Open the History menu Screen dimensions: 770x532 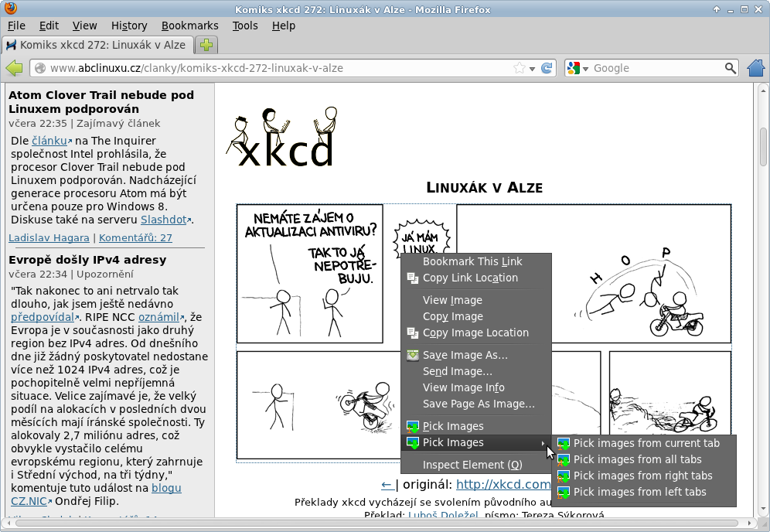click(129, 26)
